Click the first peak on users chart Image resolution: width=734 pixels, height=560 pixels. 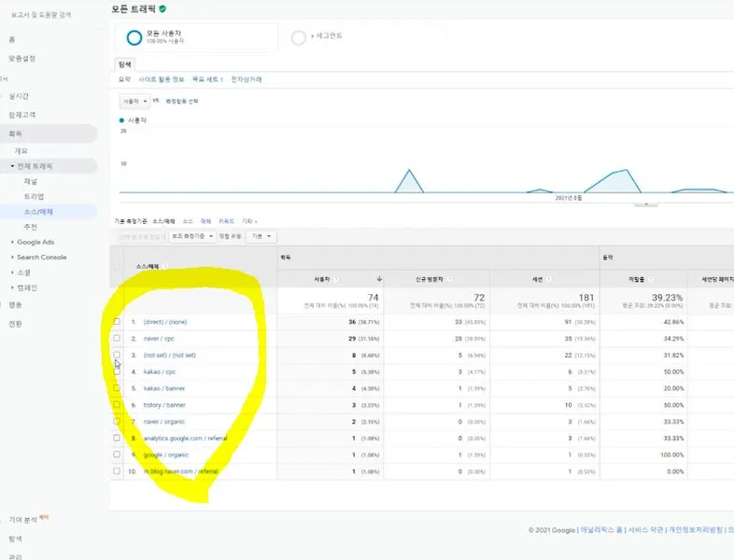409,170
